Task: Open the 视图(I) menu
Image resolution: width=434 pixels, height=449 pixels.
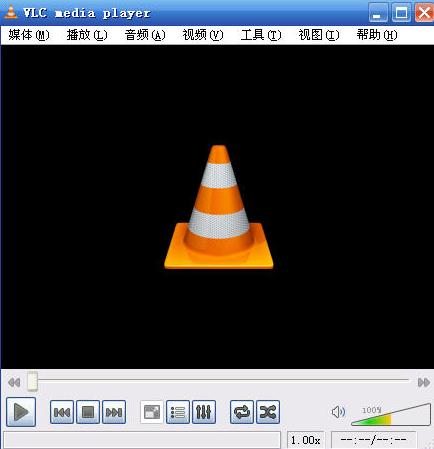Action: pos(319,35)
